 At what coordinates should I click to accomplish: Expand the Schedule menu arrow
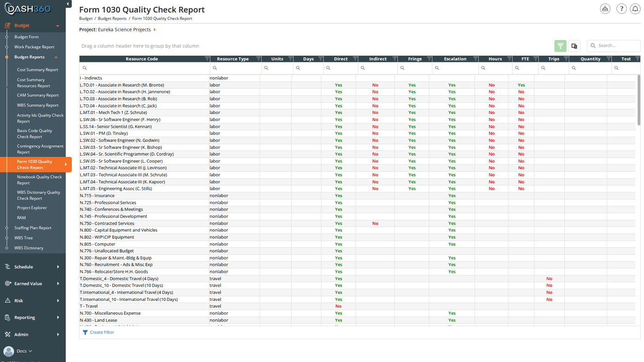pos(58,266)
